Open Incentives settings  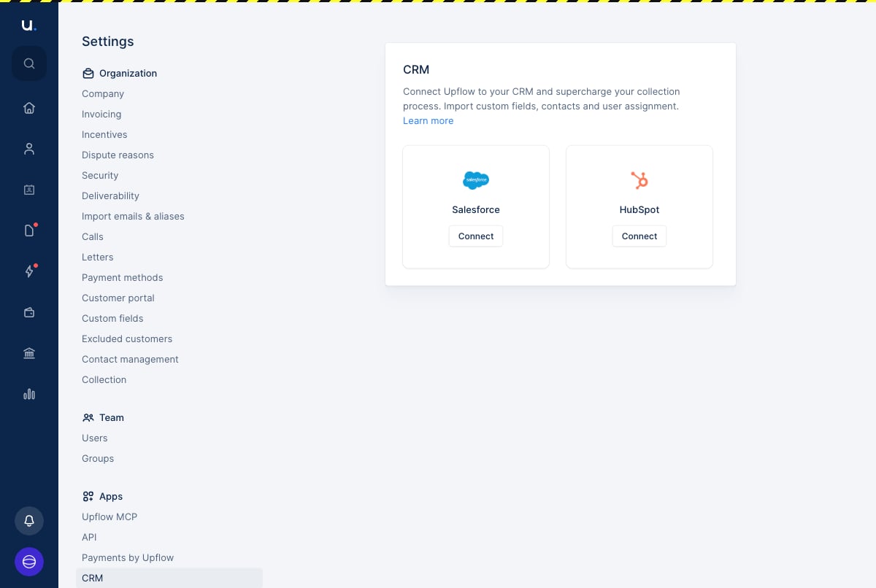tap(104, 134)
